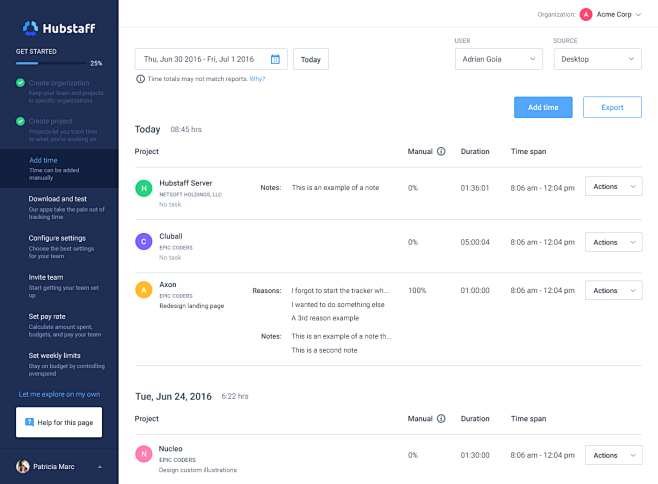658x484 pixels.
Task: Click the green H avatar for Hubstaff Server
Action: pyautogui.click(x=144, y=188)
